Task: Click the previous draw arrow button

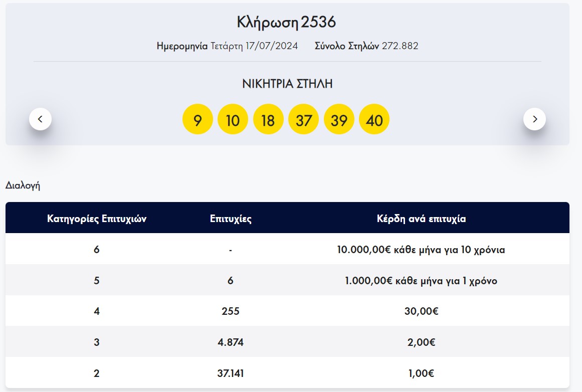Action: click(x=40, y=119)
